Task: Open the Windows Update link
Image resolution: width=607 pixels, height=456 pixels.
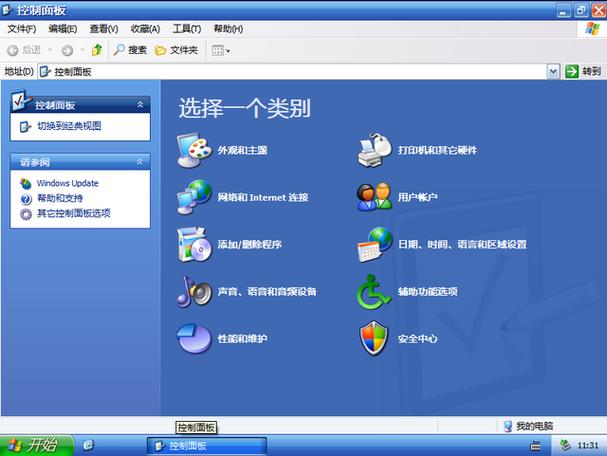Action: coord(67,183)
